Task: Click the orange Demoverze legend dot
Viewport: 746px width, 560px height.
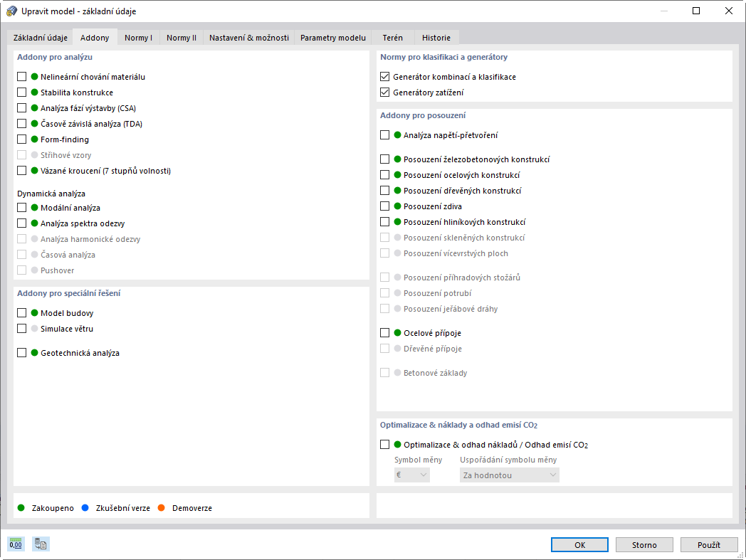Action: point(162,508)
